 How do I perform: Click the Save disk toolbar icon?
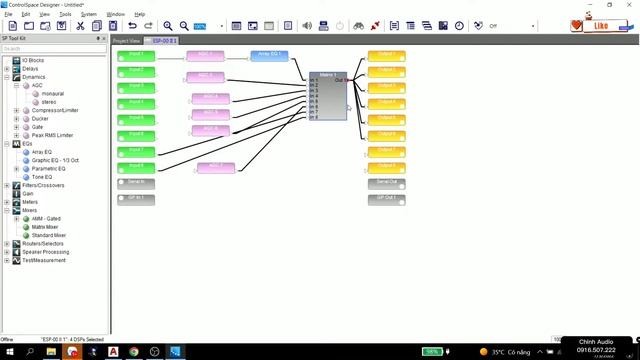62,26
